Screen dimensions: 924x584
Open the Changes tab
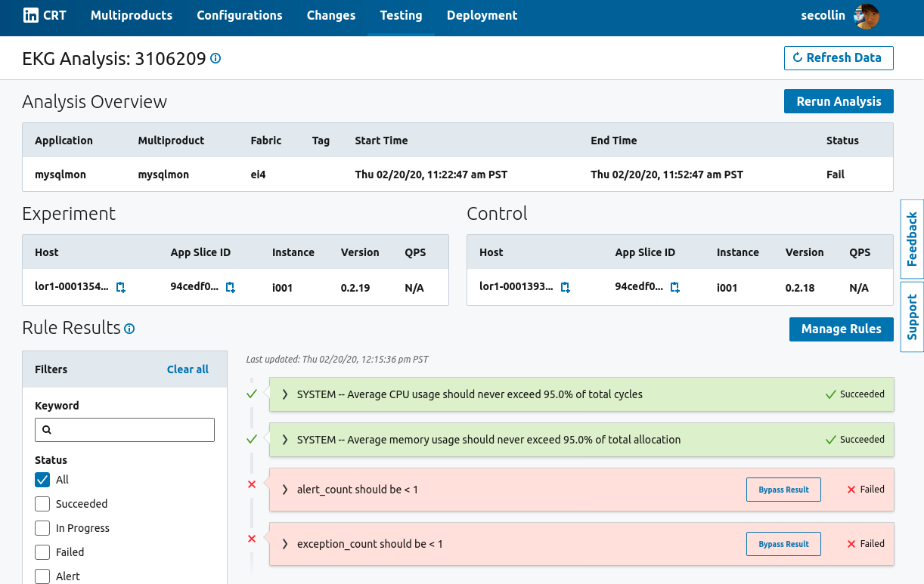click(x=331, y=16)
